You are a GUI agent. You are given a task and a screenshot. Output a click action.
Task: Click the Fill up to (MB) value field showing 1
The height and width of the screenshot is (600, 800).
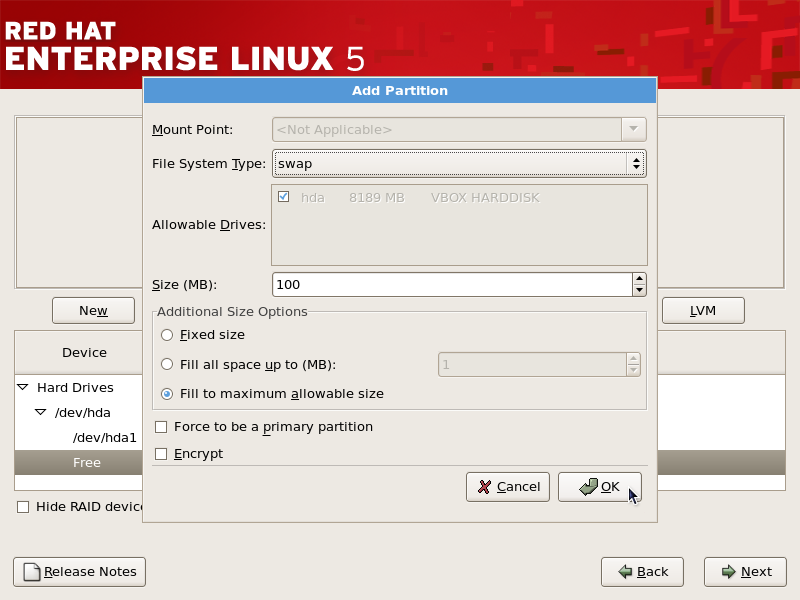(532, 365)
